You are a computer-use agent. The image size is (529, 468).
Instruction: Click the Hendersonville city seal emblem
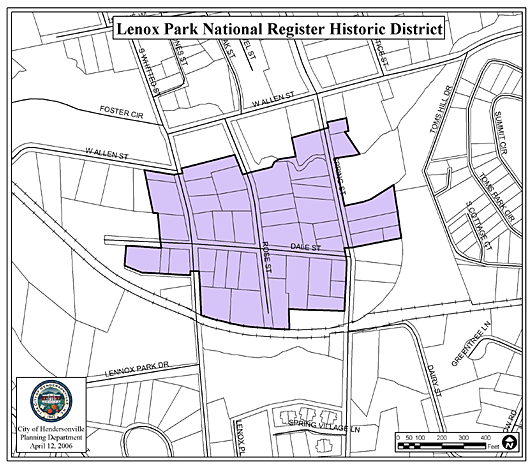tap(51, 401)
